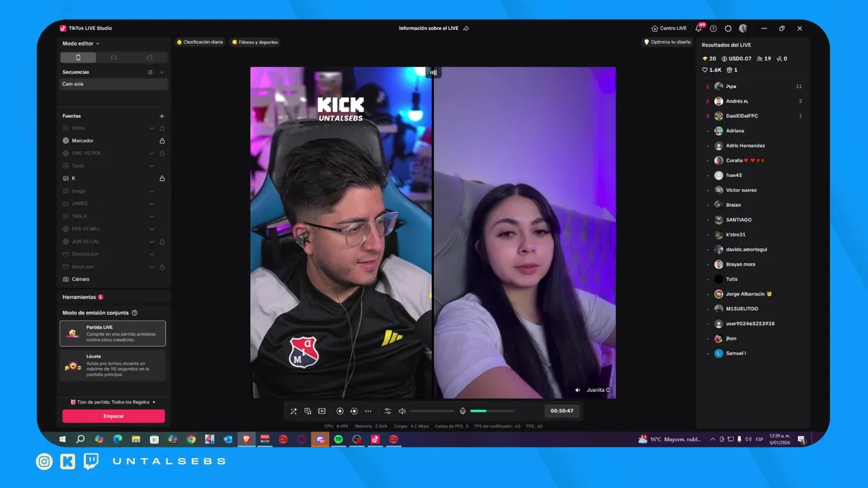This screenshot has height=488, width=868.
Task: Toggle visibility of the TABLA source
Action: click(151, 216)
